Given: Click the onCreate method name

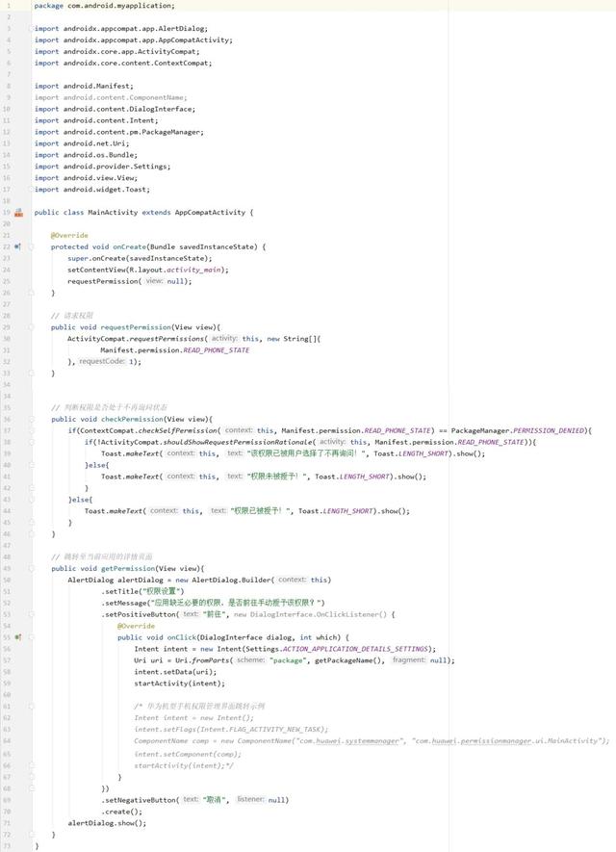Looking at the screenshot, I should tap(129, 246).
